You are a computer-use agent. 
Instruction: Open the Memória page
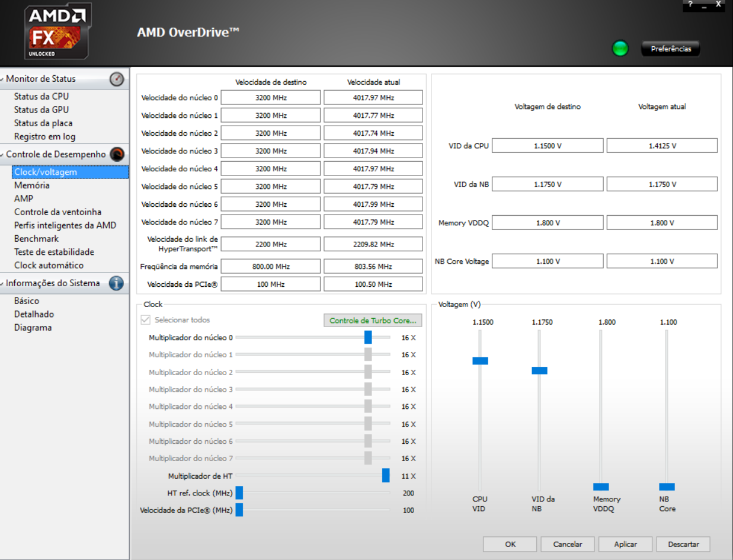(x=31, y=185)
